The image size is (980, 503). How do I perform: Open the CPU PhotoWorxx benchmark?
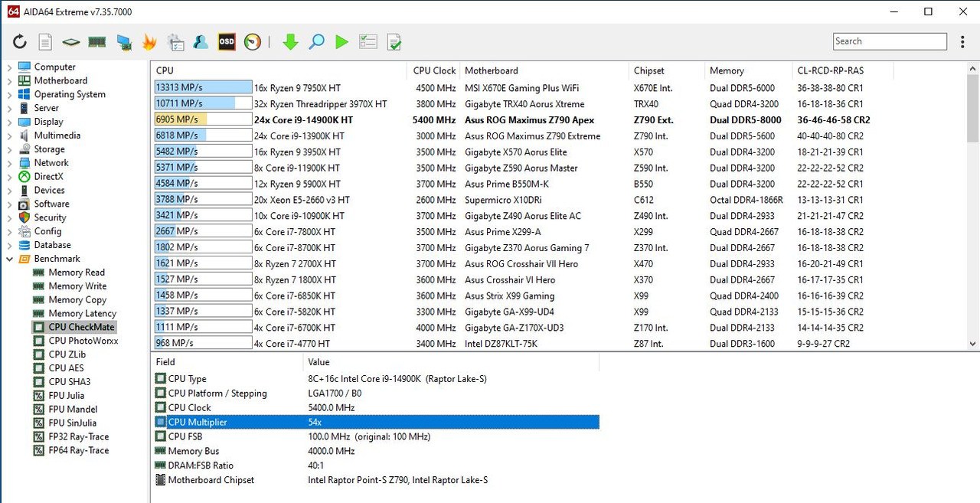pyautogui.click(x=83, y=341)
